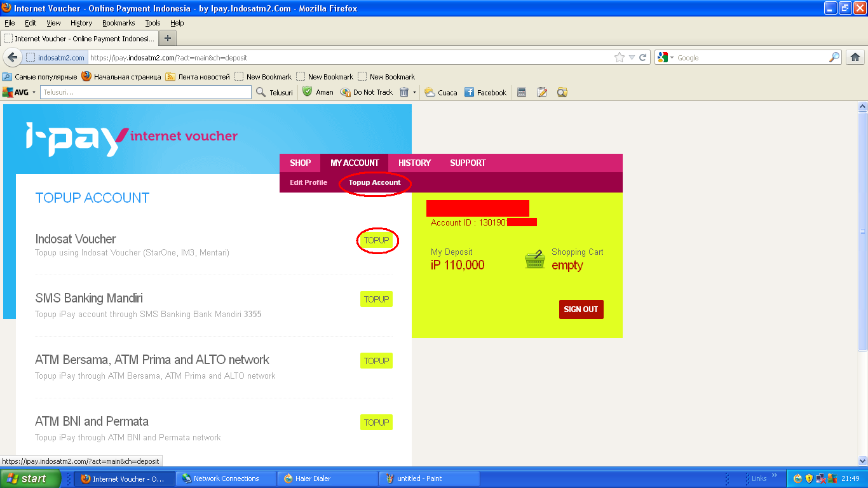
Task: Bookmark page with star icon
Action: (x=620, y=57)
